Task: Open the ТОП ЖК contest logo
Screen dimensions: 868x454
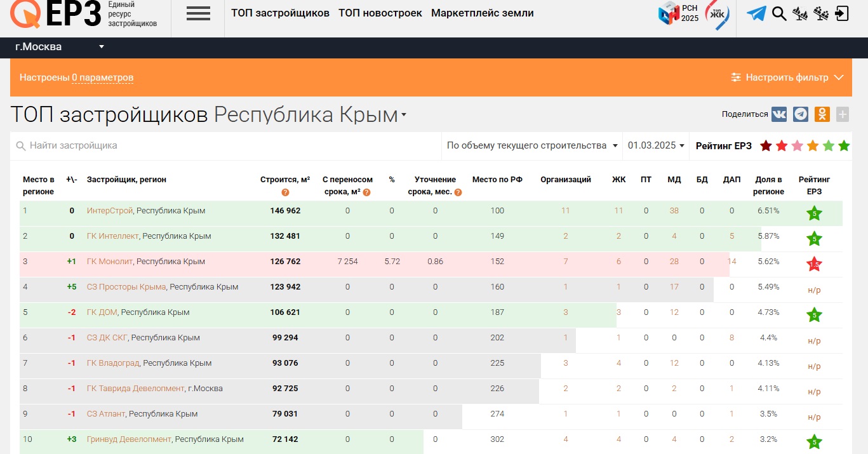Action: coord(718,13)
